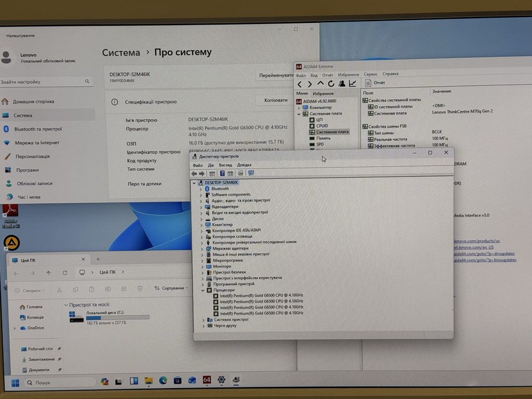Viewport: 532px width, 399px height.
Task: Open Device Manager icon in taskbar
Action: point(236,380)
